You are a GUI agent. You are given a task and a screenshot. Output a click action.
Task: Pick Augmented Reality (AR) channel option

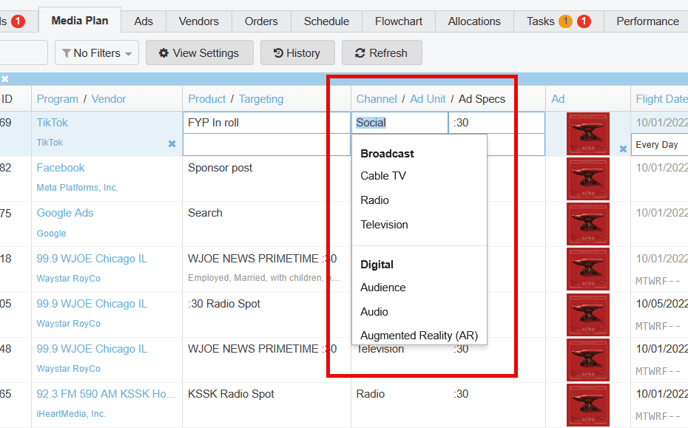tap(419, 335)
